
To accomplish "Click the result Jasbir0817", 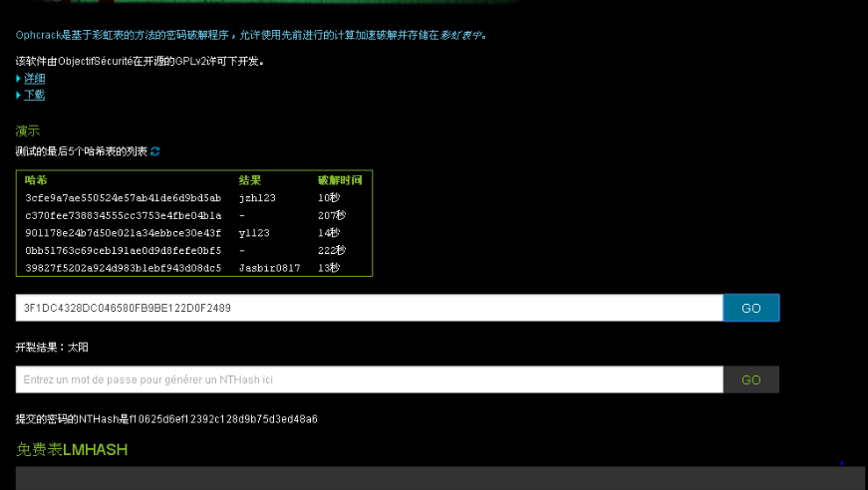I will point(270,268).
